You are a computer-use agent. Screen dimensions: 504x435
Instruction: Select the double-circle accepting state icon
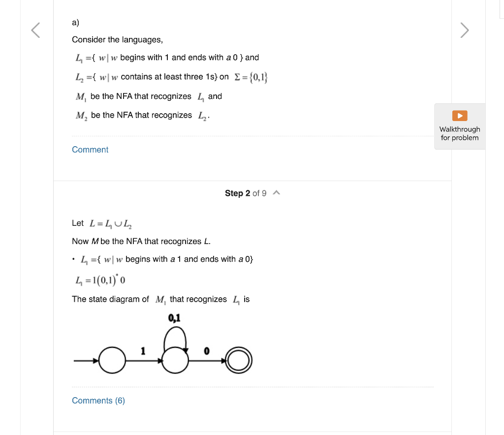coord(239,360)
